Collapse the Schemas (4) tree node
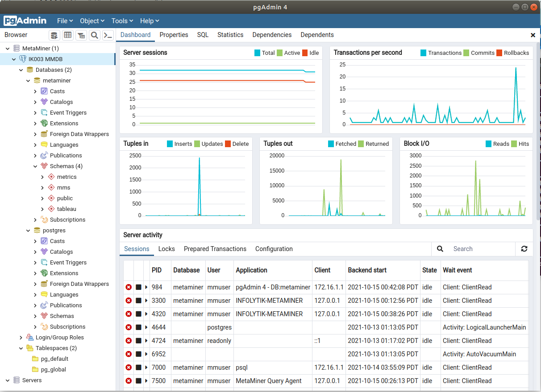This screenshot has width=541, height=392. click(35, 166)
